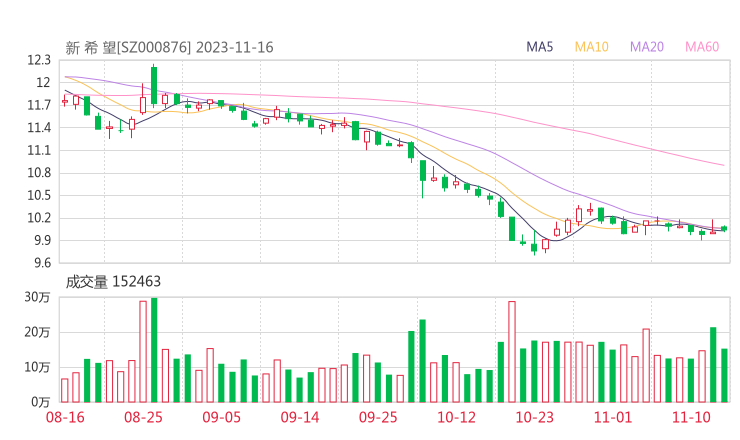Click the MA60 legend label
Viewport: 740px width, 440px height.
click(x=702, y=47)
